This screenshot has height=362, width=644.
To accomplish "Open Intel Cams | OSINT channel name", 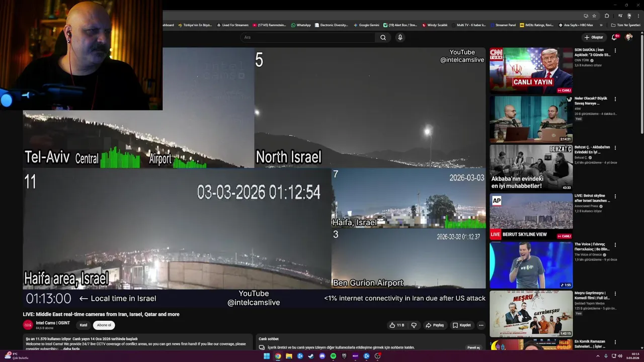I will pyautogui.click(x=53, y=323).
